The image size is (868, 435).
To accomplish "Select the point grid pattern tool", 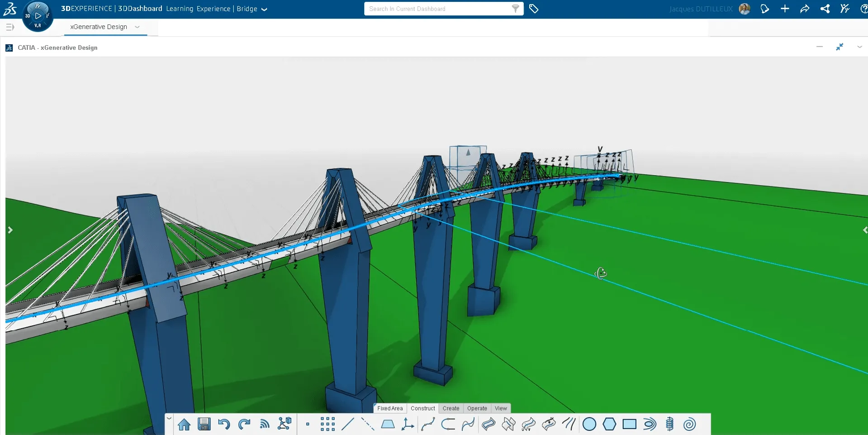I will click(x=327, y=425).
